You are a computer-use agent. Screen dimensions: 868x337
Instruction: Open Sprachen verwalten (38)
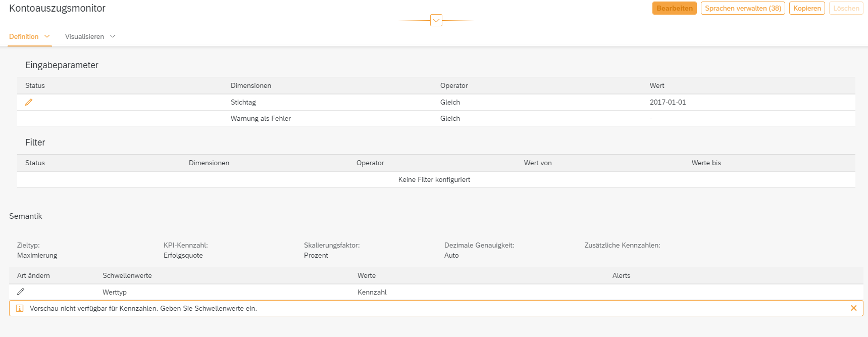pos(743,8)
